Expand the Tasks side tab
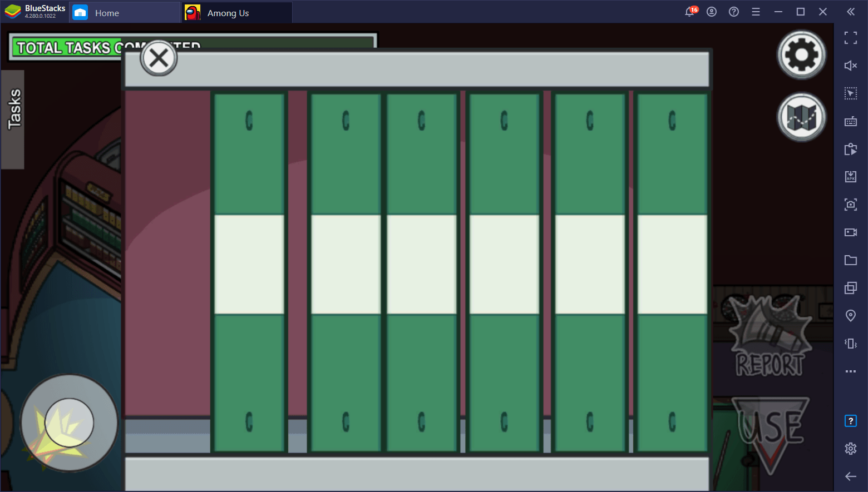 point(13,119)
